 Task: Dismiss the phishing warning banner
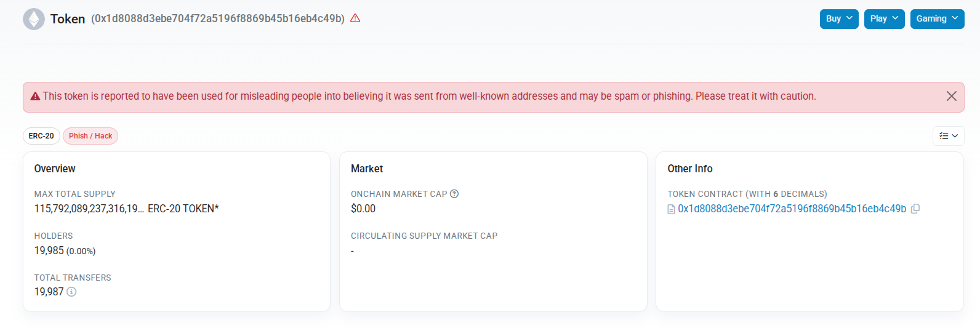point(951,96)
